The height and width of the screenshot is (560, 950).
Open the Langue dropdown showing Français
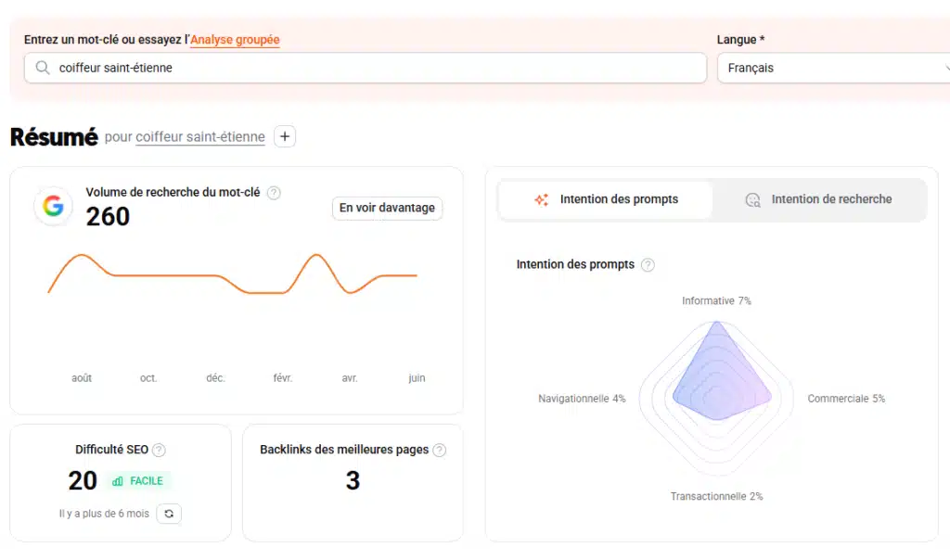pyautogui.click(x=834, y=68)
